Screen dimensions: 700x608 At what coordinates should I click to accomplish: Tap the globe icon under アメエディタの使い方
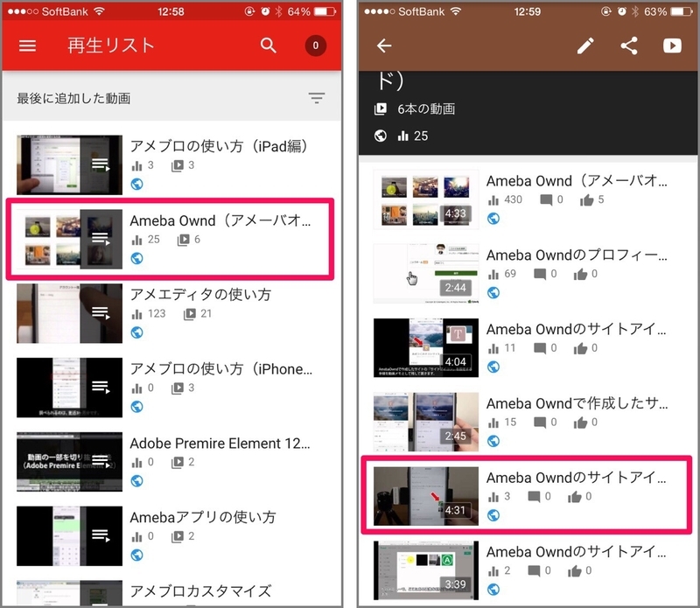pyautogui.click(x=137, y=332)
